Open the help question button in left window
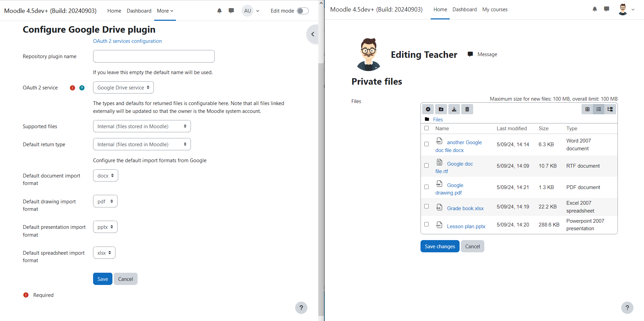644x321 pixels. 301,308
